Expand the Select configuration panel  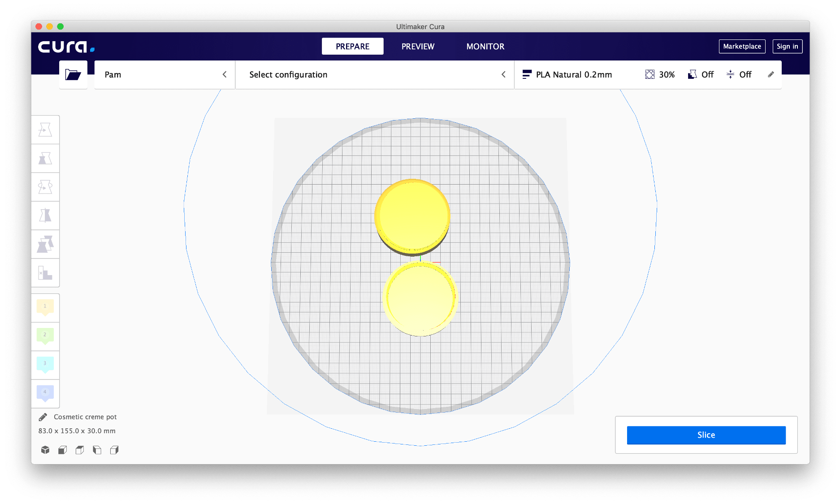(375, 75)
